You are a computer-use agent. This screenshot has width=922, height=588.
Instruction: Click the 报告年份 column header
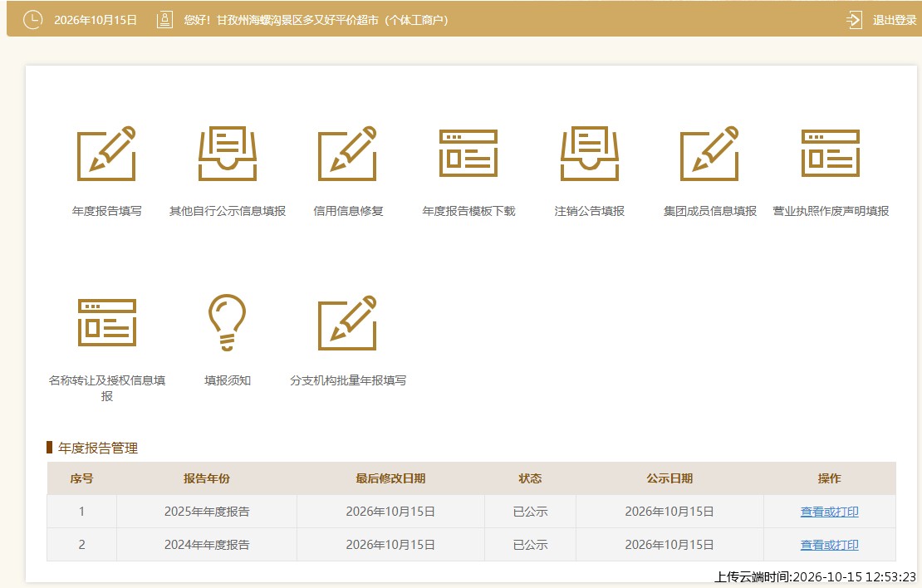coord(206,478)
